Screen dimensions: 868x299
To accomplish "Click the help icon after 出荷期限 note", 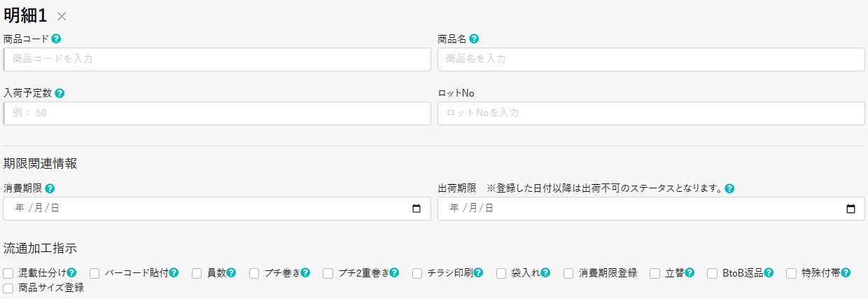I will click(x=729, y=188).
